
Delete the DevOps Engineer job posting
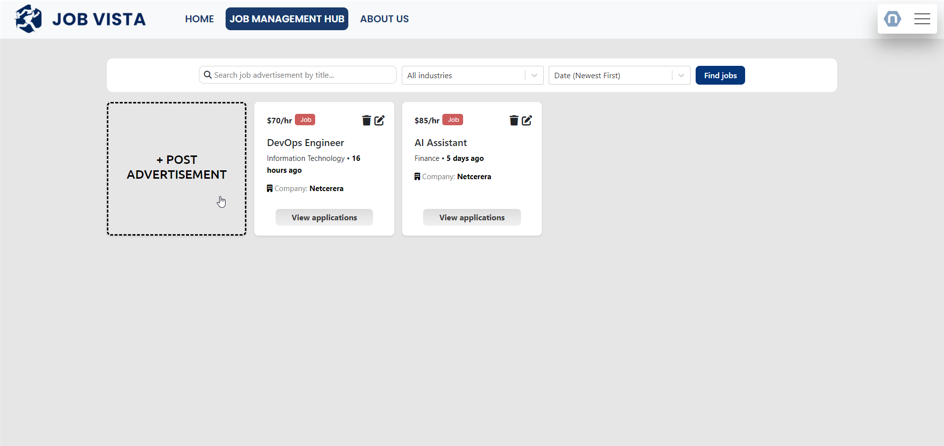pos(366,120)
